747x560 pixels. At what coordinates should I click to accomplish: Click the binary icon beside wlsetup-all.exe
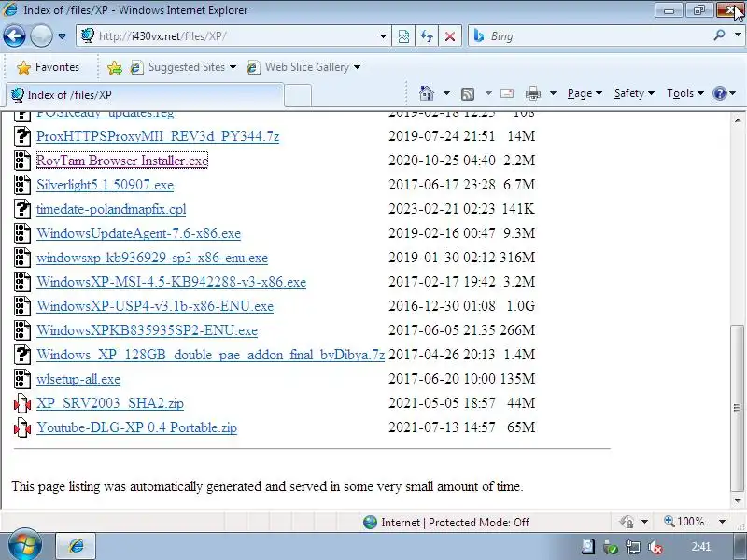(x=21, y=379)
